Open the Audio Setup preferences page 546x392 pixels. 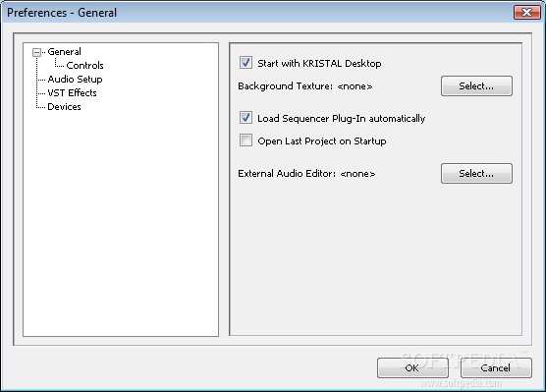[x=75, y=80]
